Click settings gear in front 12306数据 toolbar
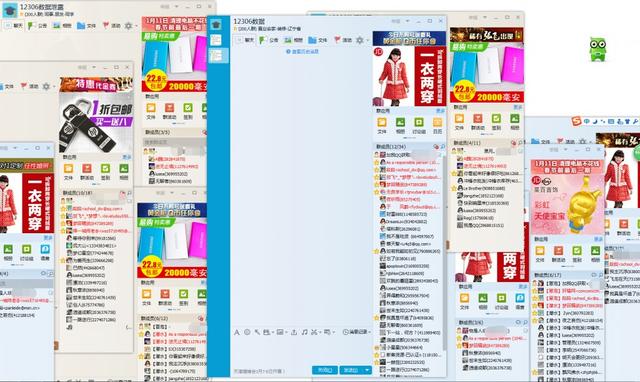640x382 pixels. [360, 40]
